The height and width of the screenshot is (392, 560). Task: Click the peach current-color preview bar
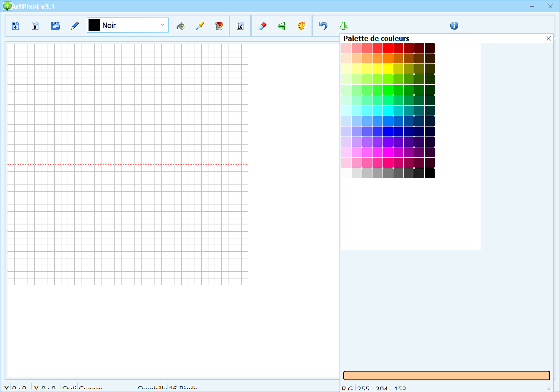446,375
